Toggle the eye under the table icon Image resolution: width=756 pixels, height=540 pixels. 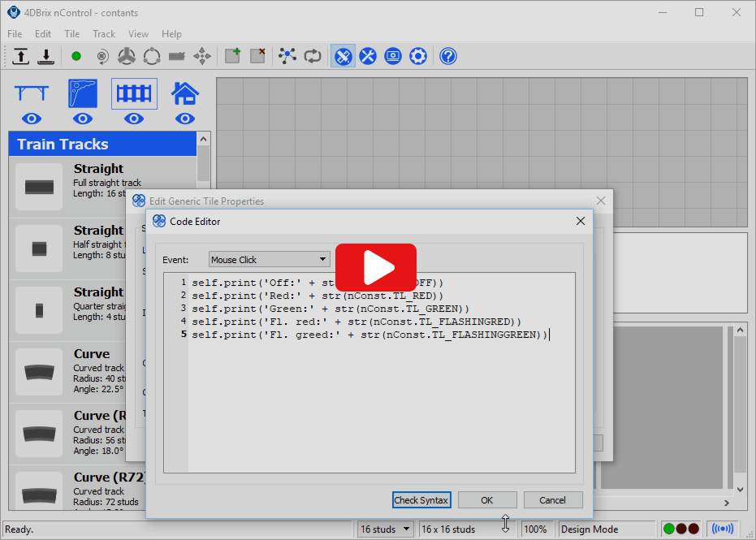(x=32, y=119)
